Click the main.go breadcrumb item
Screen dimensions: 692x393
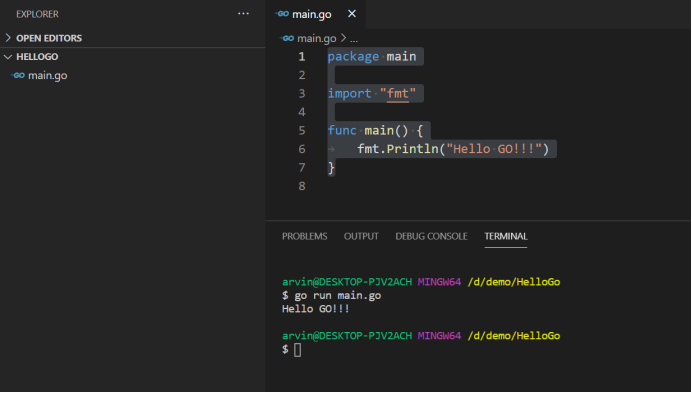pos(317,38)
